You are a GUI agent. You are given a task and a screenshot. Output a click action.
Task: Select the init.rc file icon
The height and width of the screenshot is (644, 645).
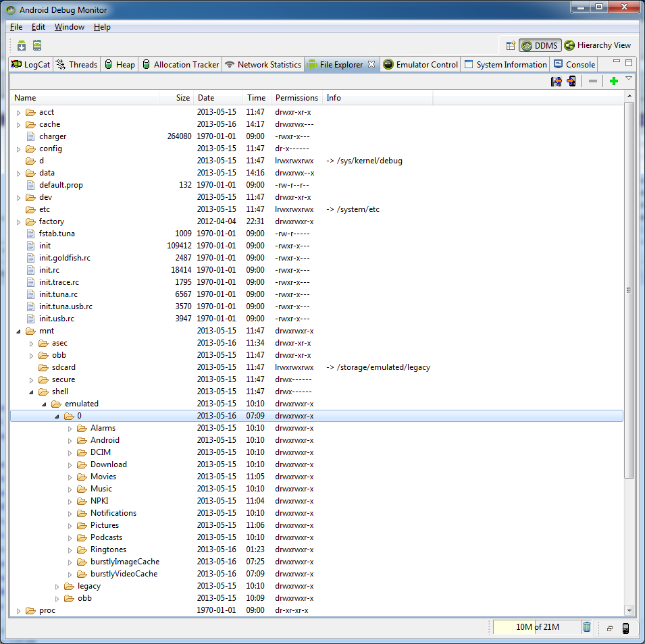30,270
